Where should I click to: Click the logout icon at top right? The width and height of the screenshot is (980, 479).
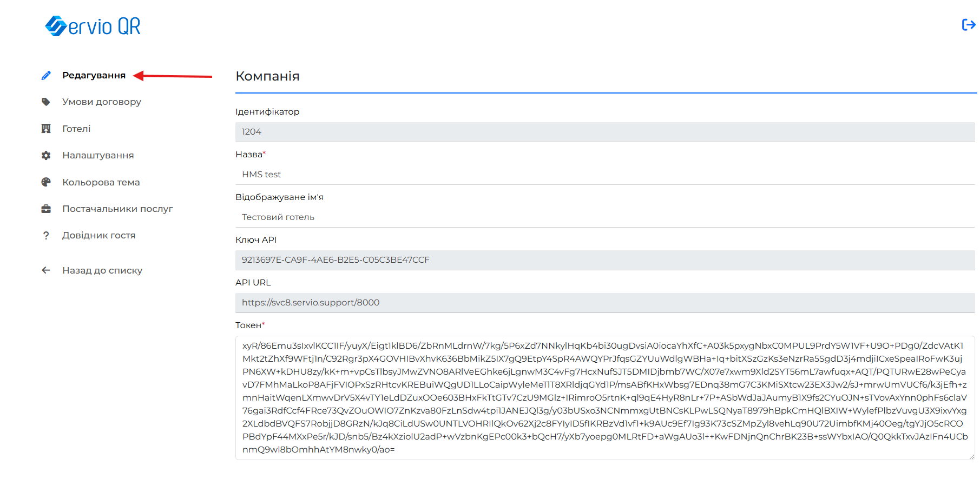coord(968,25)
